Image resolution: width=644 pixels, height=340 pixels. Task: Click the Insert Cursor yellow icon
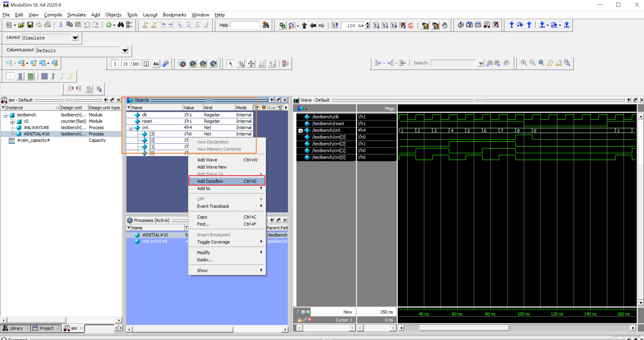pyautogui.click(x=145, y=25)
